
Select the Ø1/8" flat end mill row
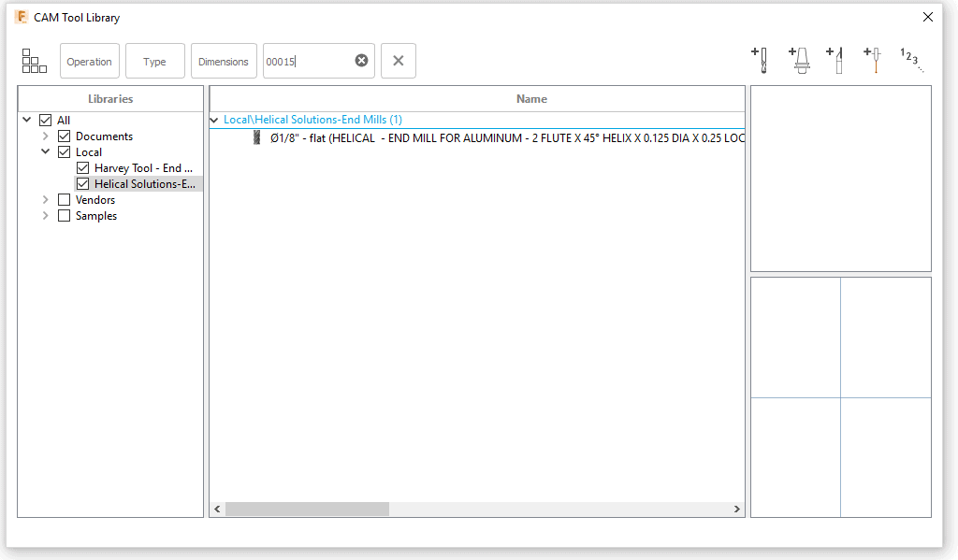pos(477,138)
